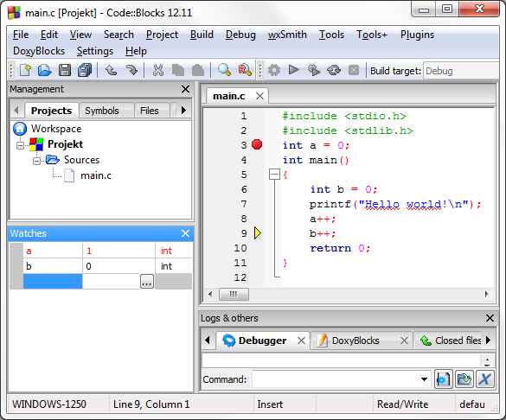Viewport: 506px width, 420px height.
Task: Open the Settings menu
Action: tap(95, 51)
